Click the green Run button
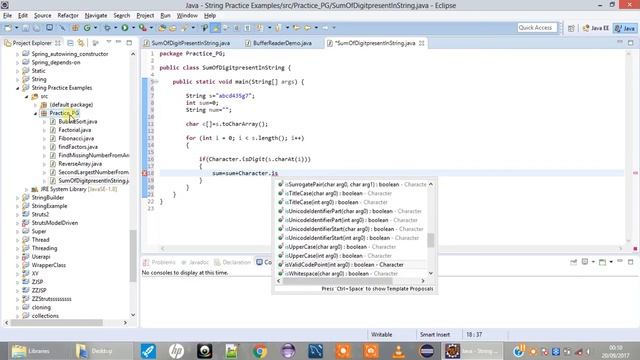This screenshot has height=360, width=640. pos(125,28)
